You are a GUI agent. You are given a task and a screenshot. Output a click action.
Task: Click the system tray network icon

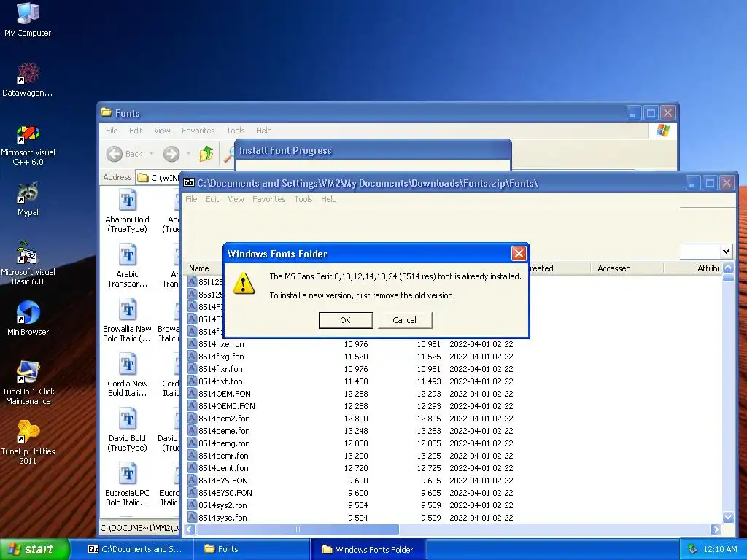[692, 549]
